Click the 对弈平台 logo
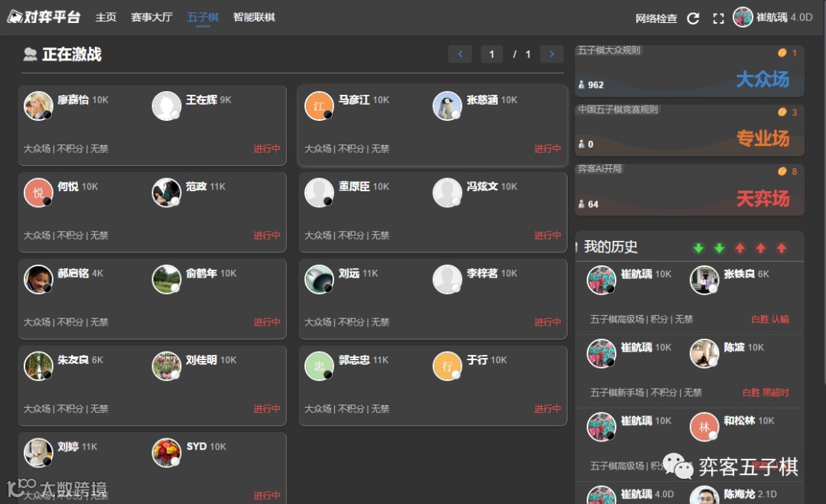826x504 pixels. point(44,17)
